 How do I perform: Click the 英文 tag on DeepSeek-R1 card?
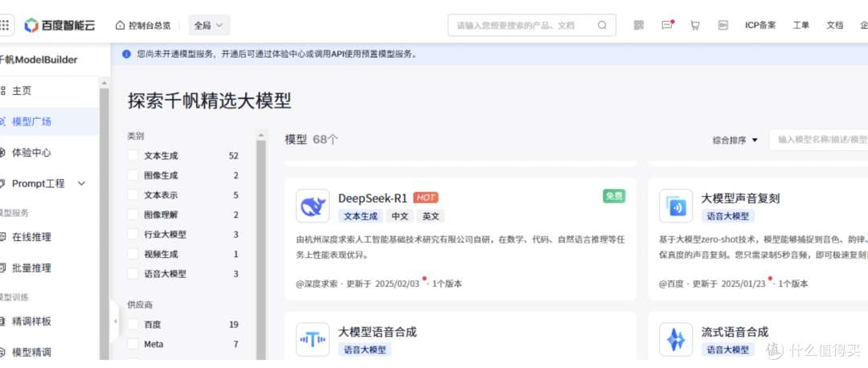pyautogui.click(x=431, y=216)
